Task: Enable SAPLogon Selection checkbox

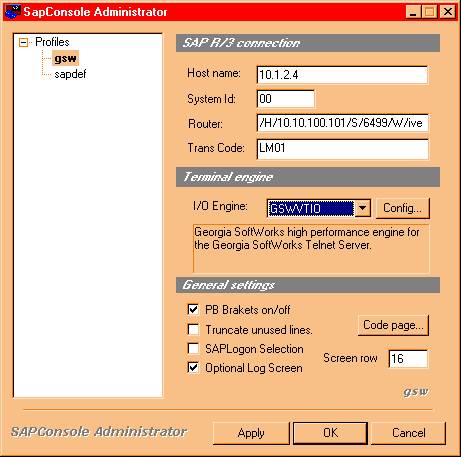Action: click(193, 349)
